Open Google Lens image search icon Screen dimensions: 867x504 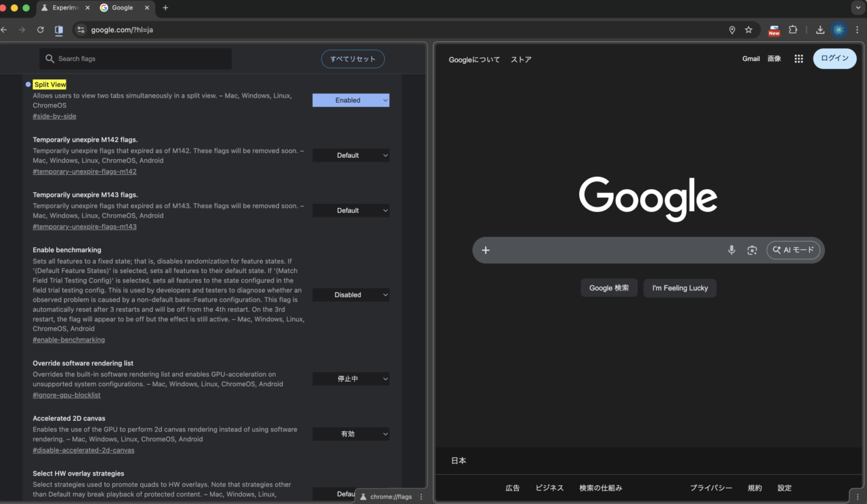(x=752, y=250)
